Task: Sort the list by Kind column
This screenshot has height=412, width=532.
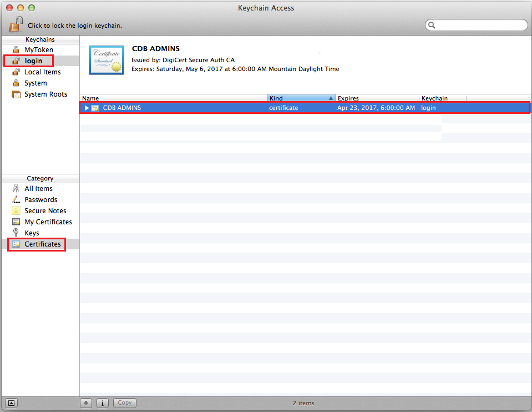Action: coord(300,98)
